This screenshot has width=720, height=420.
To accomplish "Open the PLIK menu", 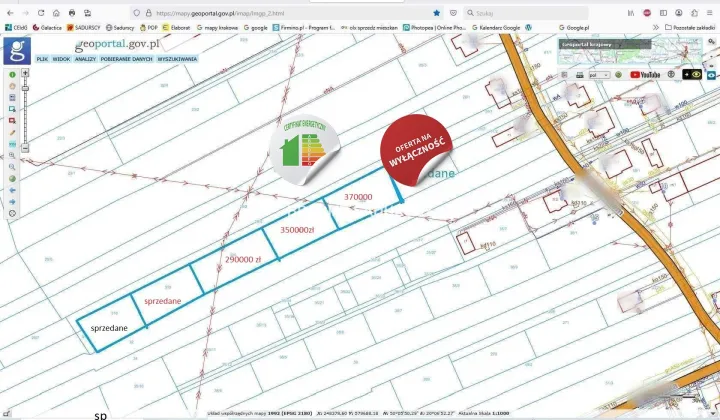I will point(42,59).
